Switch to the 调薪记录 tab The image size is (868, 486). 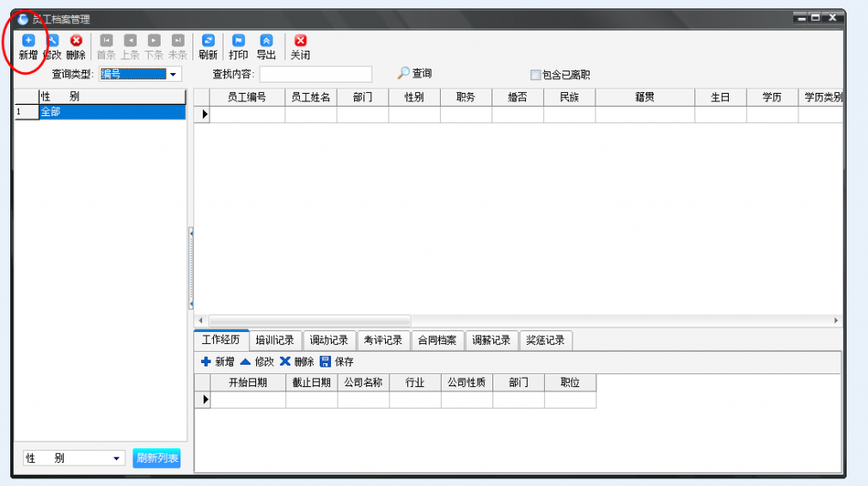[x=491, y=341]
